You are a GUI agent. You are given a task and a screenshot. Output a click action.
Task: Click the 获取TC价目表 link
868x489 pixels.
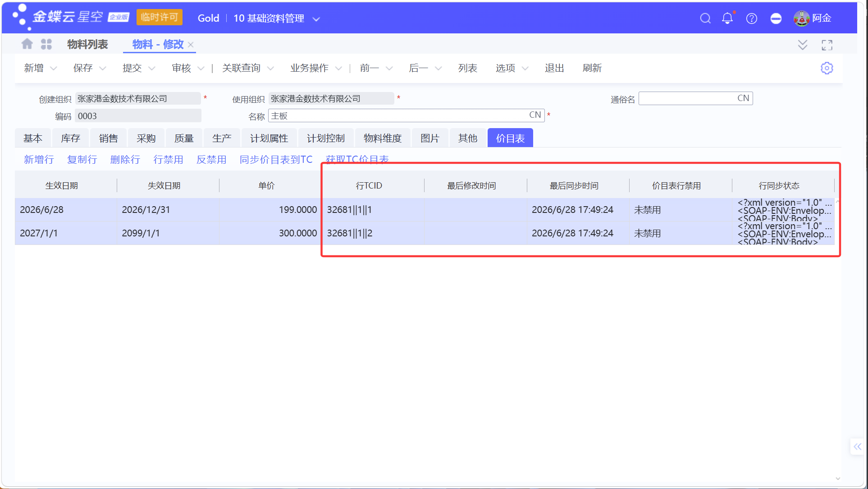pos(357,159)
